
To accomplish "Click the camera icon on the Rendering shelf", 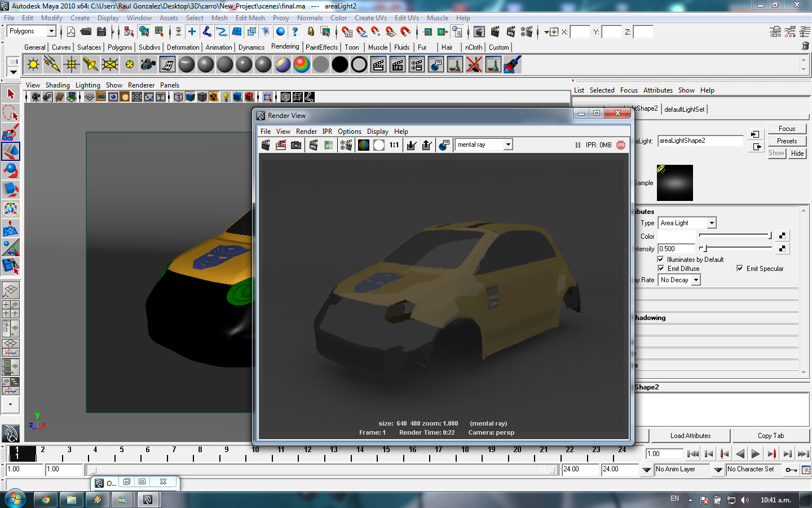I will coord(148,65).
